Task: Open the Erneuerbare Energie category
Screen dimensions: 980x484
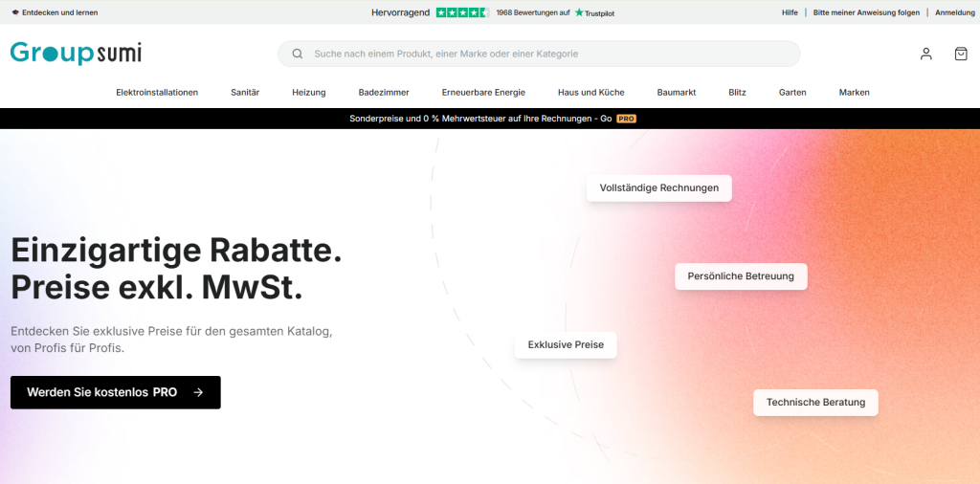Action: pyautogui.click(x=483, y=92)
